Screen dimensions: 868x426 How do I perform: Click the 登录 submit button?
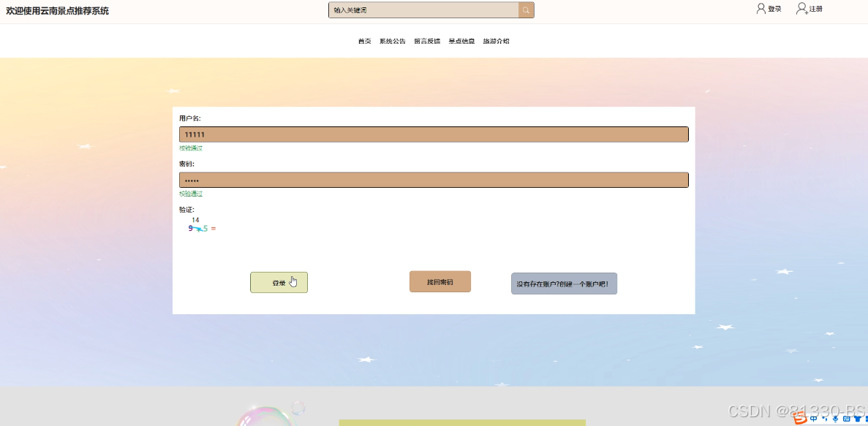coord(279,283)
